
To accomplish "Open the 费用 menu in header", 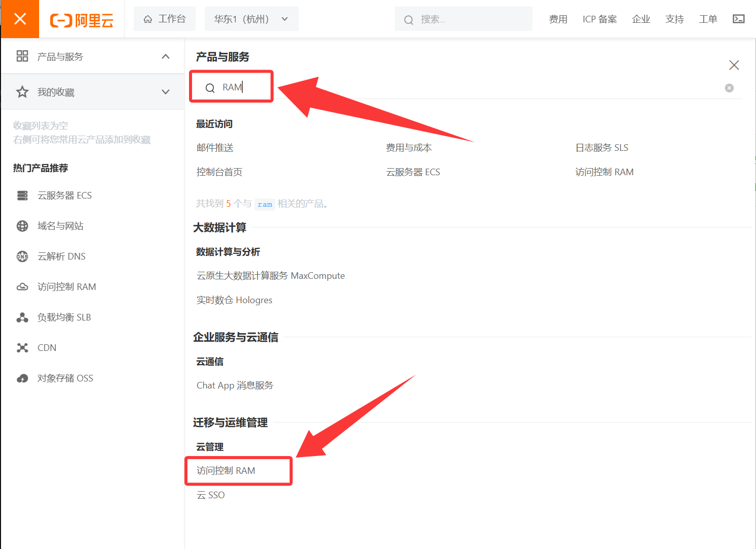I will pos(558,19).
